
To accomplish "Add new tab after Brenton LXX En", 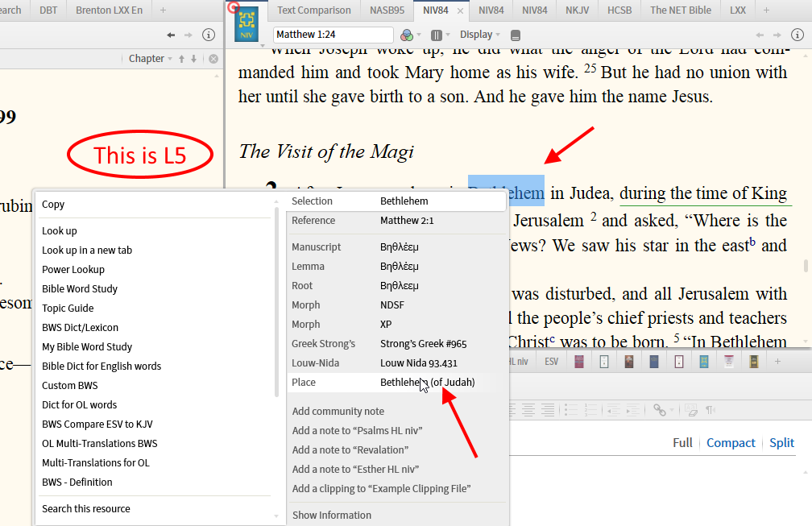I will (x=163, y=10).
